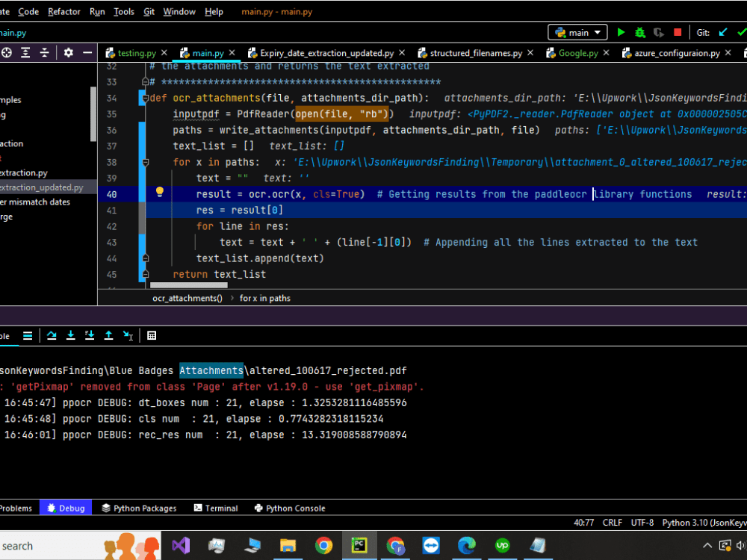Open the main run configuration dropdown
The height and width of the screenshot is (560, 747).
[577, 32]
